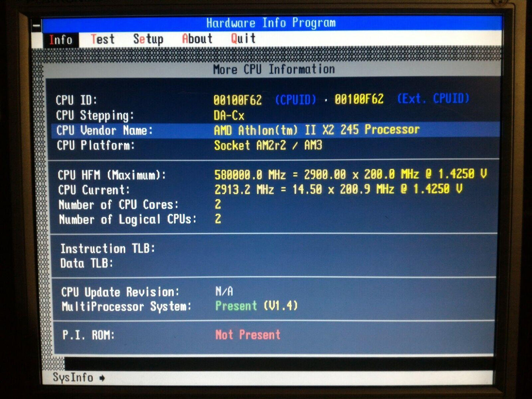
Task: Open the About menu
Action: (197, 39)
